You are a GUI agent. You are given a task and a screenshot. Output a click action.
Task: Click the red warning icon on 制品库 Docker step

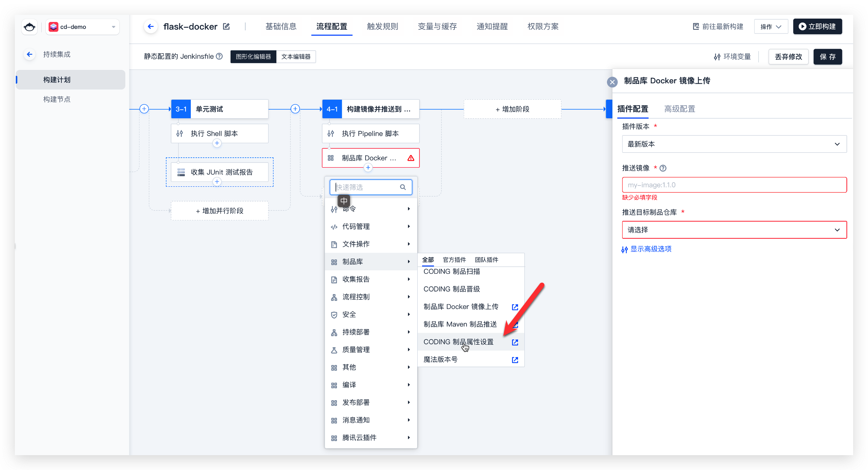click(x=411, y=158)
